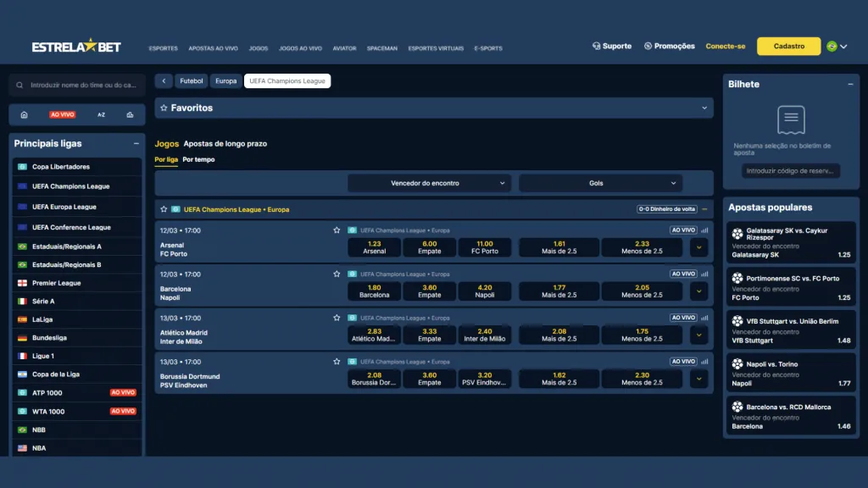Click the yellow Cadastro button

point(788,47)
